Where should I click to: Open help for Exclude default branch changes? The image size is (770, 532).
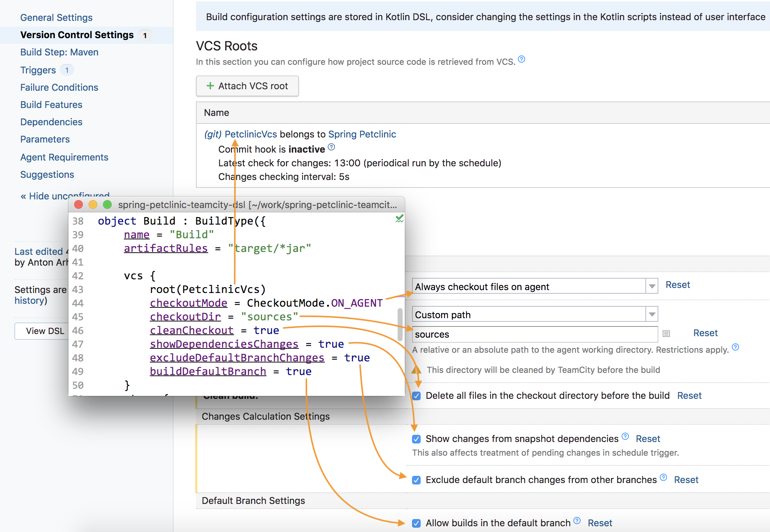point(663,477)
